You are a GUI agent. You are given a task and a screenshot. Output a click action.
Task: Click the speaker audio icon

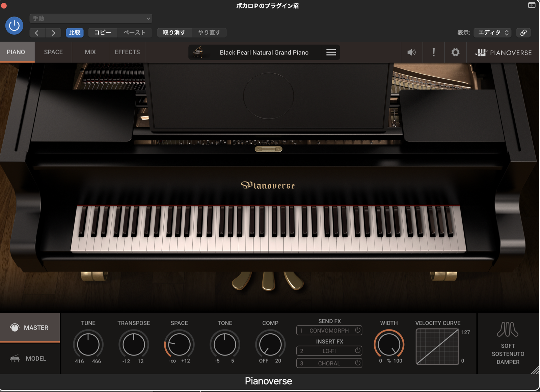pyautogui.click(x=411, y=52)
